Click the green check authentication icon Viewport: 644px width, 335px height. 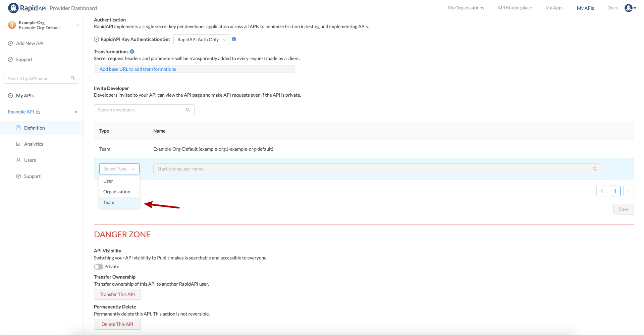pyautogui.click(x=97, y=39)
